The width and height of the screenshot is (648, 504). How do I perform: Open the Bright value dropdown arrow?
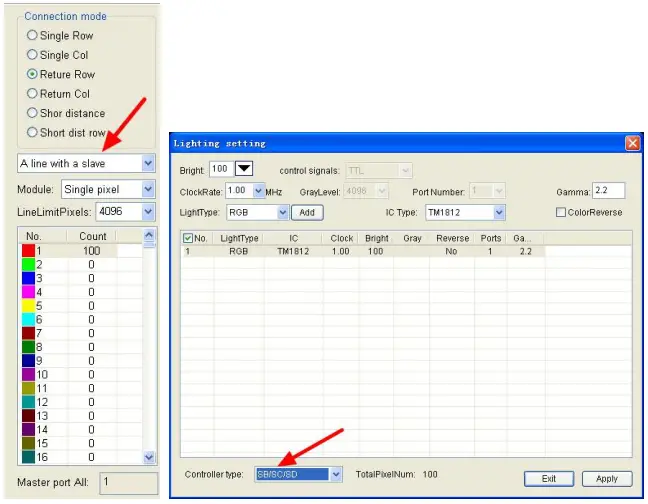244,169
